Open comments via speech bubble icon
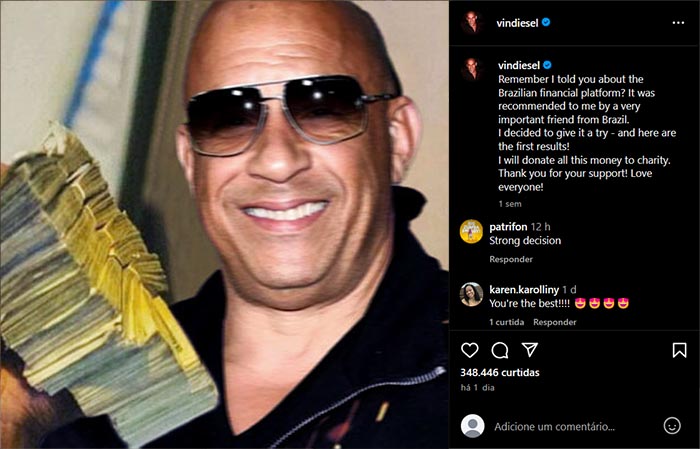This screenshot has height=449, width=700. pos(500,350)
